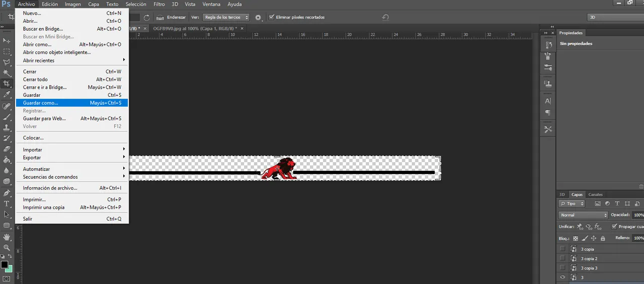Viewport: 644px width, 284px height.
Task: Select the Eyedropper tool
Action: pyautogui.click(x=7, y=95)
